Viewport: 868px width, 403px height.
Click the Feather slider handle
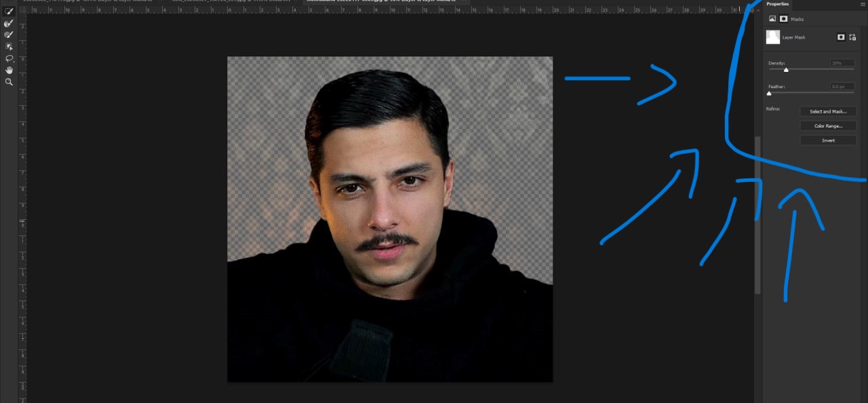point(769,94)
